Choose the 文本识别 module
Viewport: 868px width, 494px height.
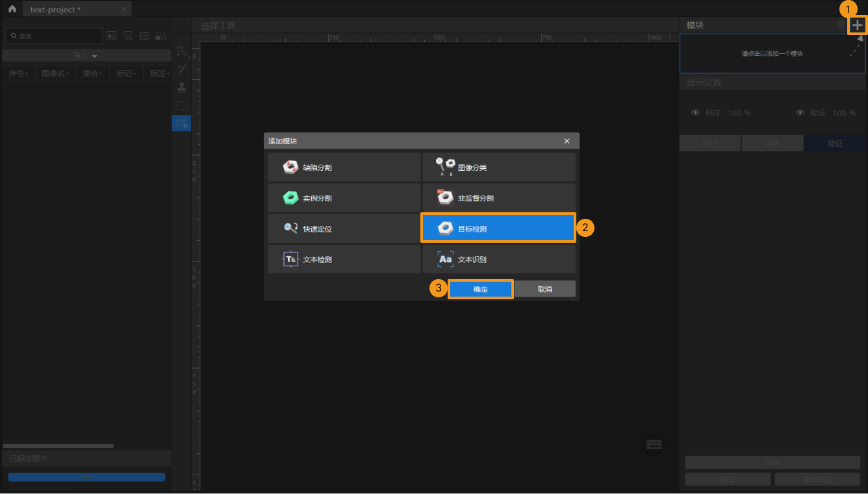pyautogui.click(x=499, y=259)
